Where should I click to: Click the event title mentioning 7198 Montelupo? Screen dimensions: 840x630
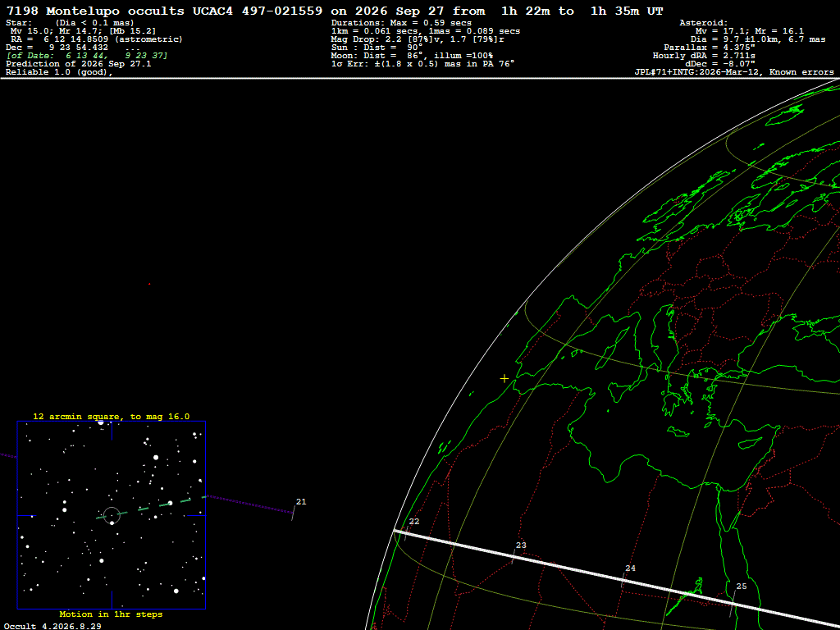pos(335,11)
